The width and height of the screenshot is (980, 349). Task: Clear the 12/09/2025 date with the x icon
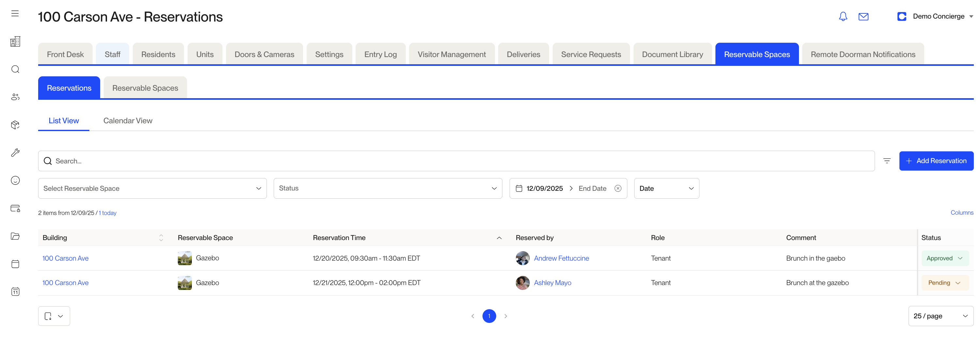tap(618, 188)
